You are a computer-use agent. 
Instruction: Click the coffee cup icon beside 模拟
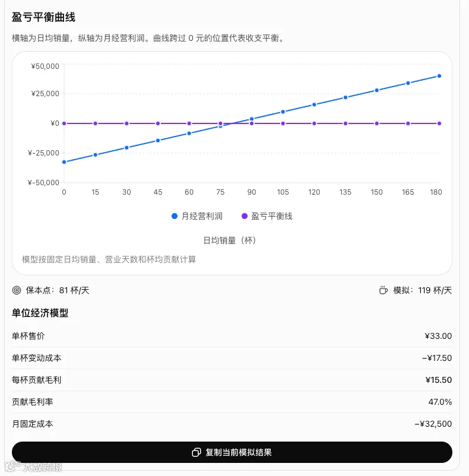pyautogui.click(x=384, y=290)
